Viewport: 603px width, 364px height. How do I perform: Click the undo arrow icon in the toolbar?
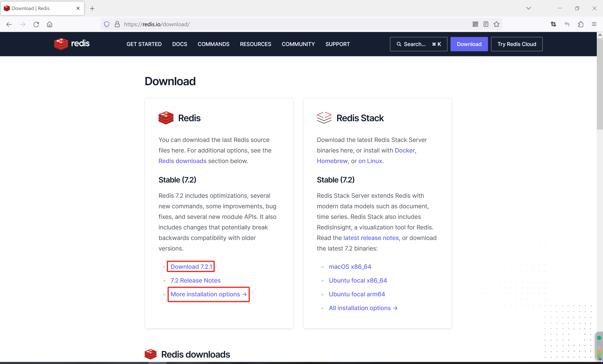(x=567, y=24)
